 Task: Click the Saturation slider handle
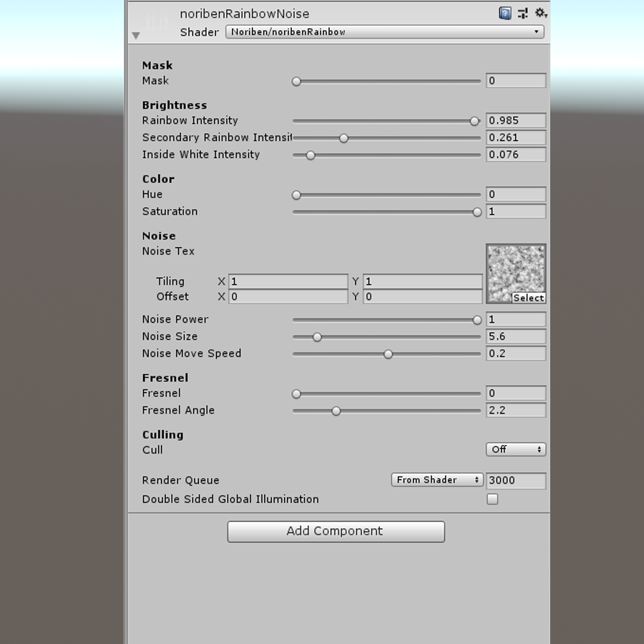click(477, 212)
